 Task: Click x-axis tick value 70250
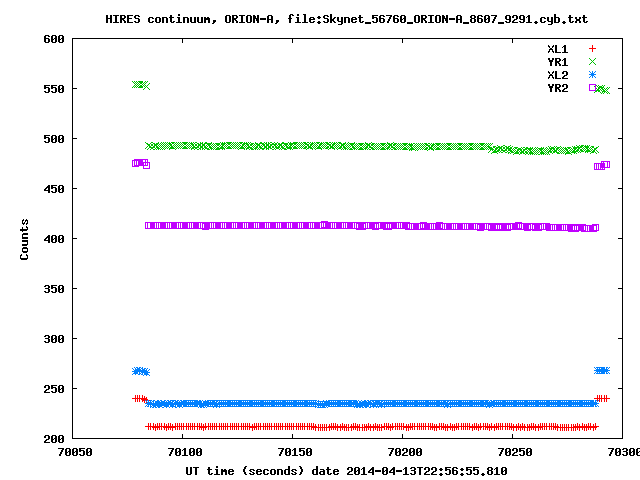(x=515, y=452)
